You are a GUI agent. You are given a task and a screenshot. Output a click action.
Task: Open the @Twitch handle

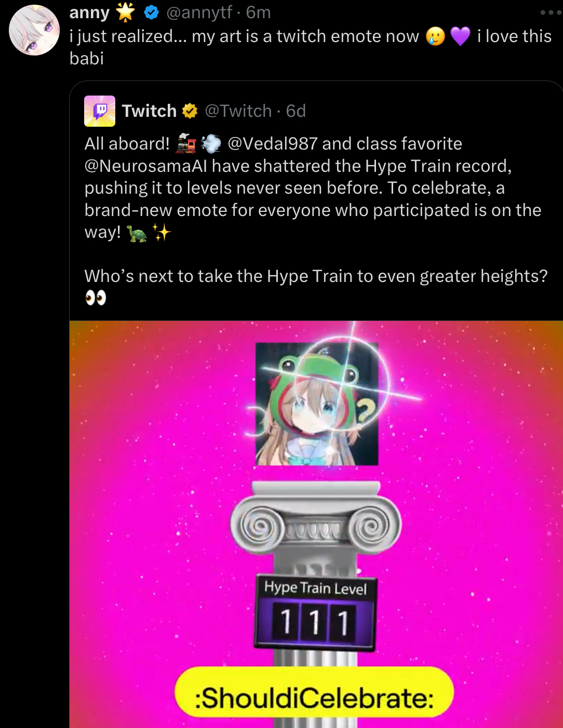point(238,111)
